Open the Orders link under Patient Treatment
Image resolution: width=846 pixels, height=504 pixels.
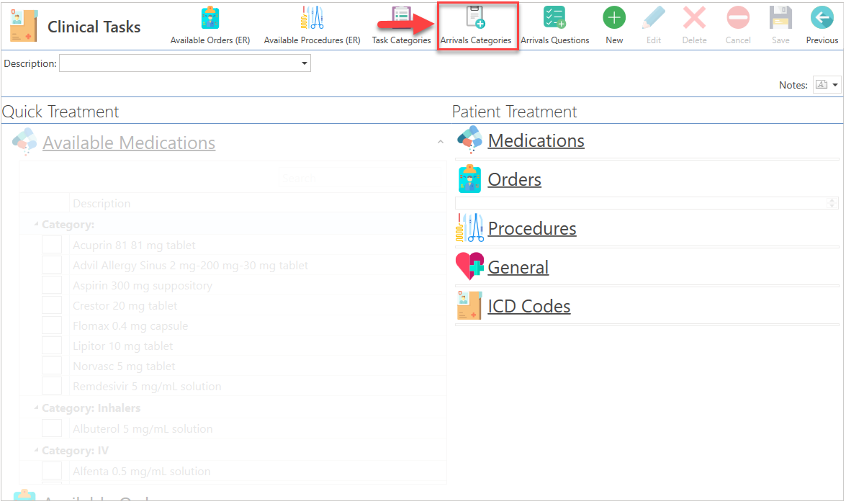coord(514,179)
